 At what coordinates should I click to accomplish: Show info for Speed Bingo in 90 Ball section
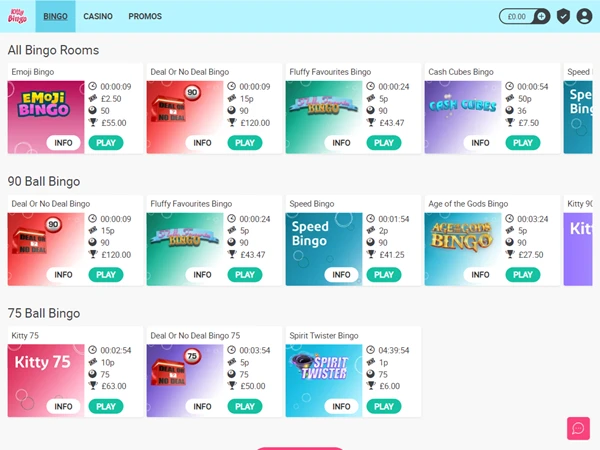tap(341, 274)
